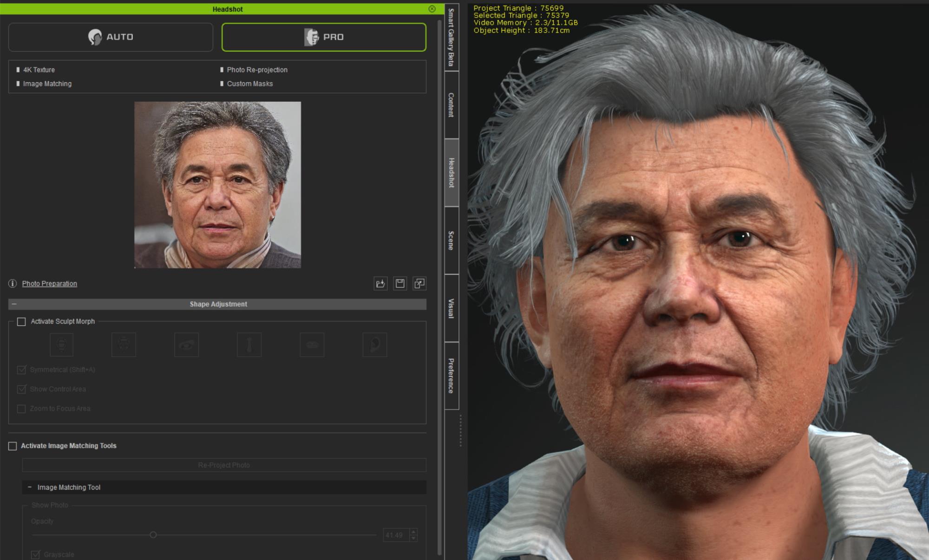Image resolution: width=929 pixels, height=560 pixels.
Task: Toggle Show Control Area checkbox
Action: (21, 389)
